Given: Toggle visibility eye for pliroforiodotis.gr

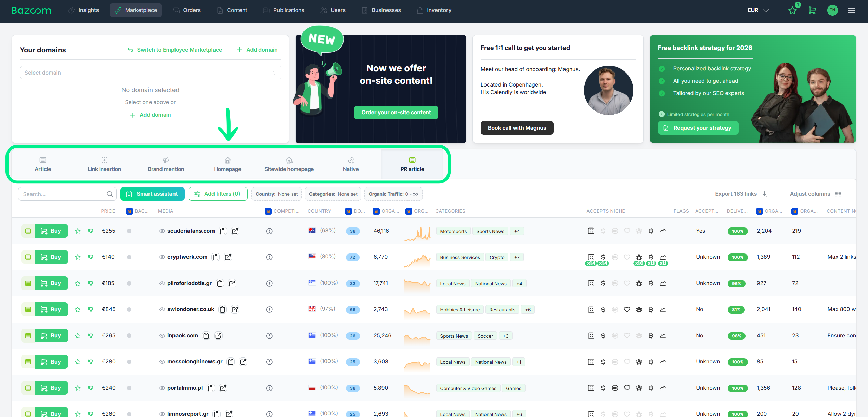Looking at the screenshot, I should point(162,283).
